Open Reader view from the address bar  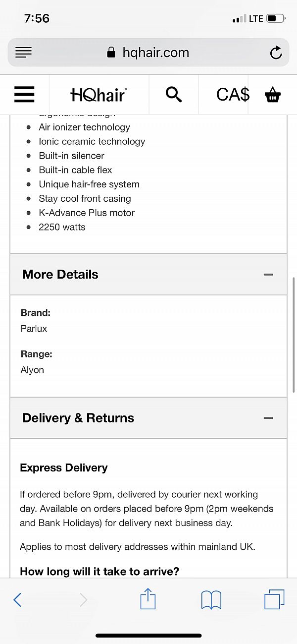[23, 52]
